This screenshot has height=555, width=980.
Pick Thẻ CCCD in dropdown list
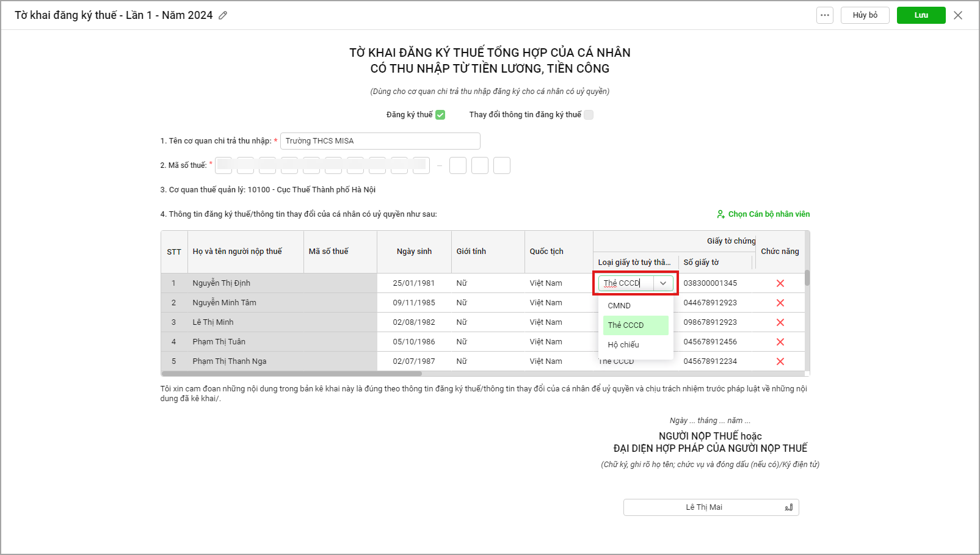tap(626, 325)
